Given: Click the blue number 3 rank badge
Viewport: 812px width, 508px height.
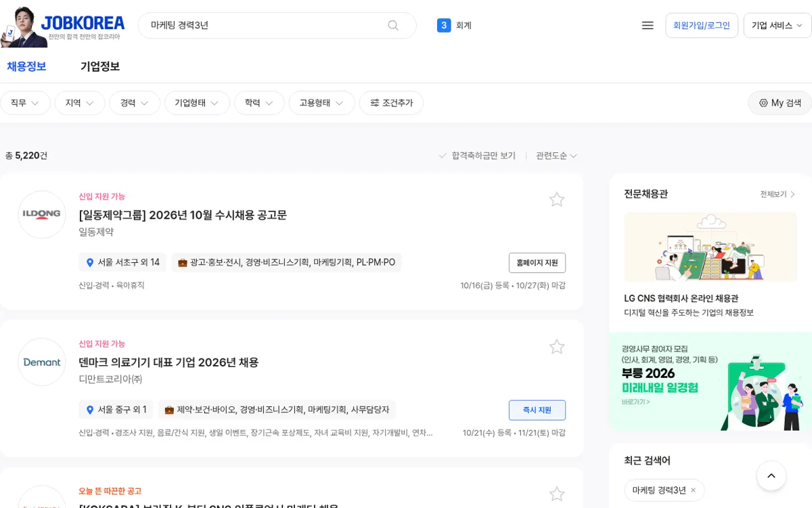Looking at the screenshot, I should tap(444, 25).
